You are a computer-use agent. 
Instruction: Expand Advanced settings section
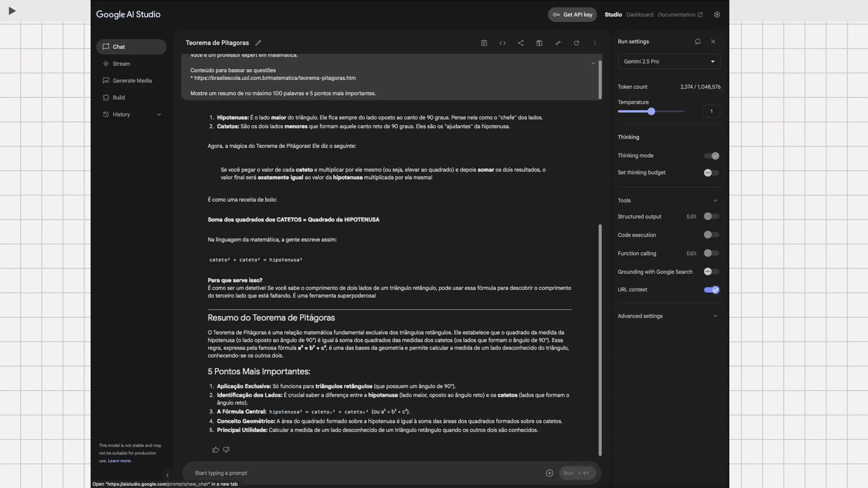(668, 316)
